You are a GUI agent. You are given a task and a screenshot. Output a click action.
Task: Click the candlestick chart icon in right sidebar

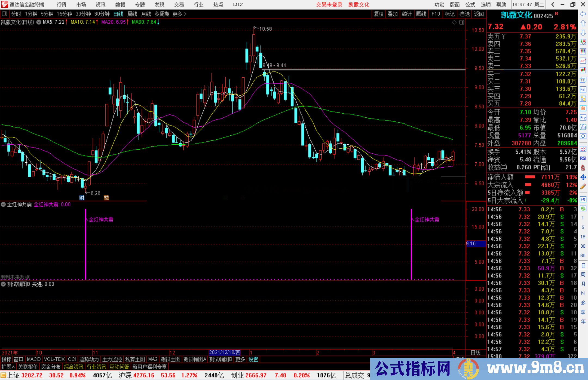(x=583, y=70)
